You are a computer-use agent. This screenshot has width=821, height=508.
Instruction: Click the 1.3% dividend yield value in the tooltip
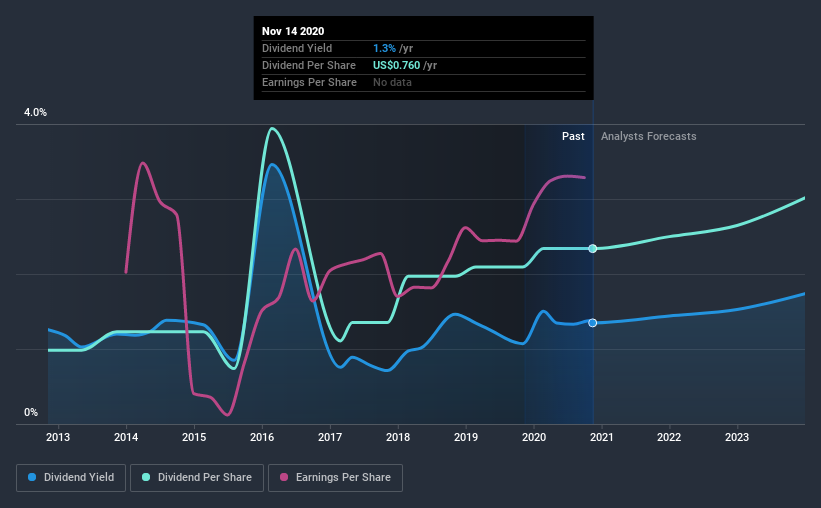point(384,48)
